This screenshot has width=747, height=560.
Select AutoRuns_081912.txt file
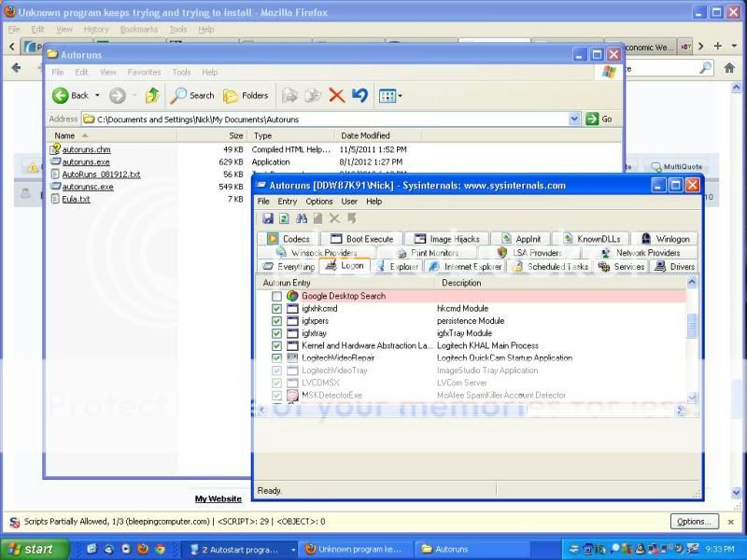(x=102, y=175)
